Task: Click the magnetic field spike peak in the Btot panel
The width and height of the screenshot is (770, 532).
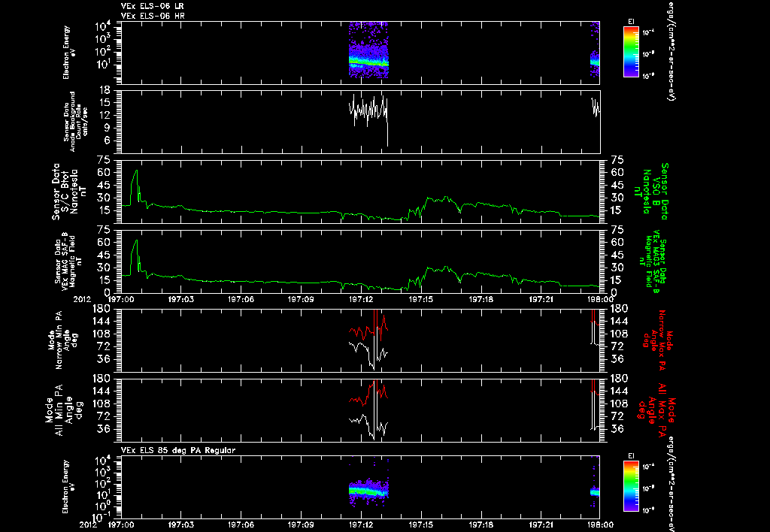Action: click(x=137, y=171)
